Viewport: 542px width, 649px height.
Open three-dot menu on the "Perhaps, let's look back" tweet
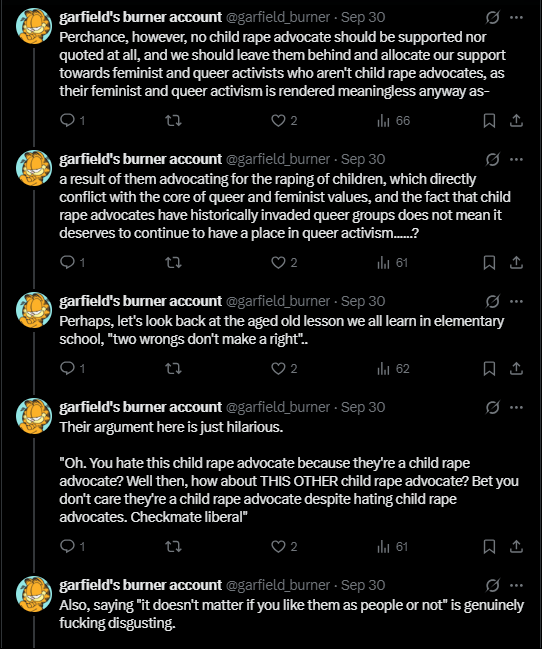click(516, 301)
